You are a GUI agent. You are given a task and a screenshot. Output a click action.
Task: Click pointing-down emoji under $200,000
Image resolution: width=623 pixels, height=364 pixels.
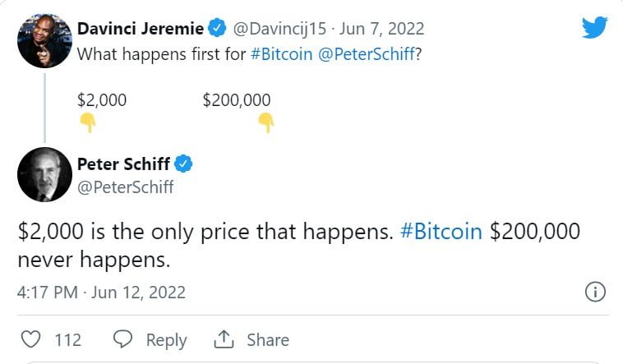265,123
